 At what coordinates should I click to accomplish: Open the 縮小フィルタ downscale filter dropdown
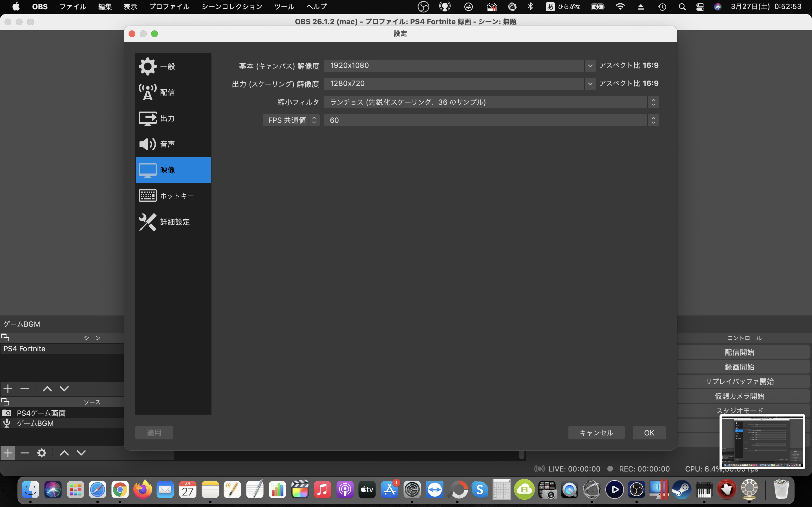491,102
